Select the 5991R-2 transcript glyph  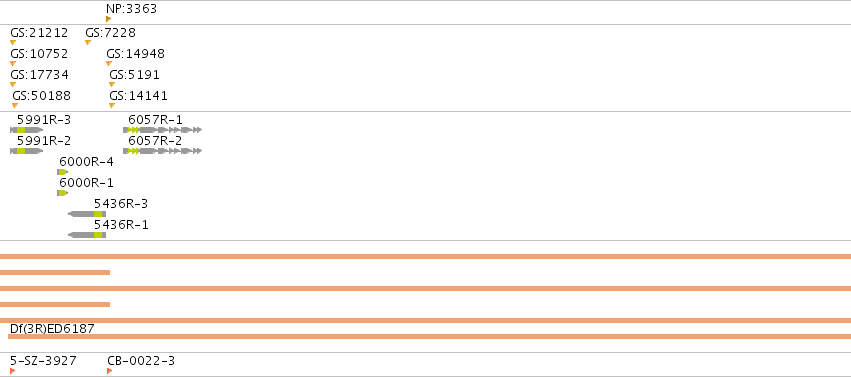27,151
